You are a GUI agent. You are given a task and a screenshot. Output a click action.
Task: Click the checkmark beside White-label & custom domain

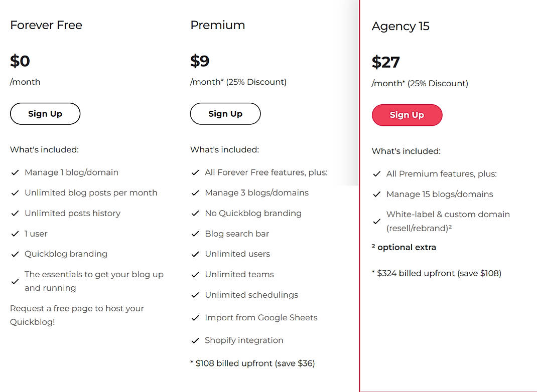coord(377,221)
